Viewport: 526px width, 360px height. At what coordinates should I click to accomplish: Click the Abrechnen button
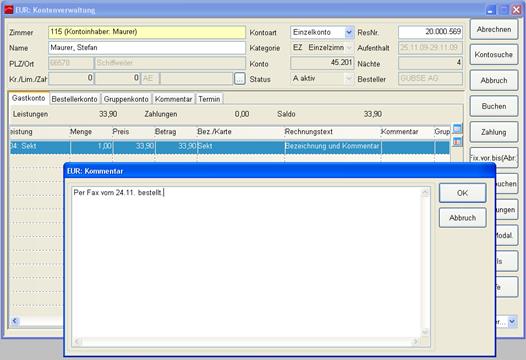pos(494,30)
